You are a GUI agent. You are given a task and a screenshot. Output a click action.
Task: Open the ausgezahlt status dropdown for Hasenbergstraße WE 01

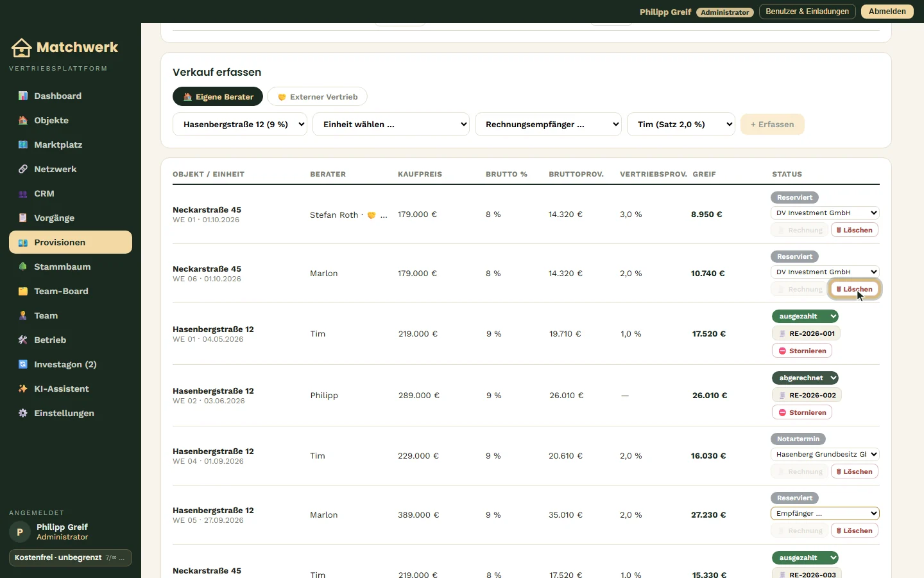(x=805, y=316)
